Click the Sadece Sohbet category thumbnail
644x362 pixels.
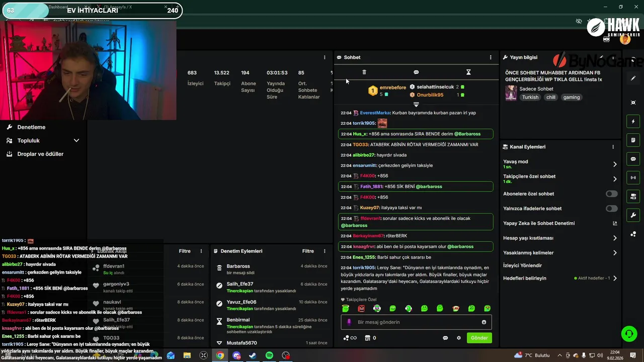[x=511, y=93]
